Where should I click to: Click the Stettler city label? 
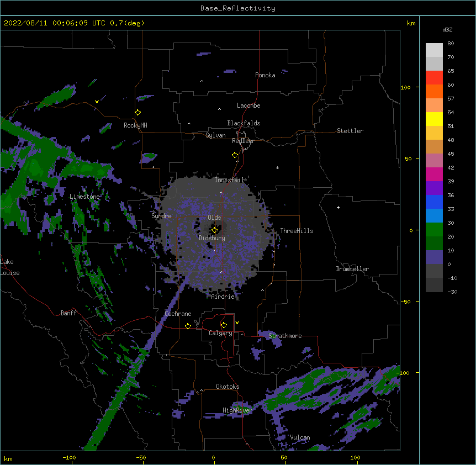coord(350,131)
